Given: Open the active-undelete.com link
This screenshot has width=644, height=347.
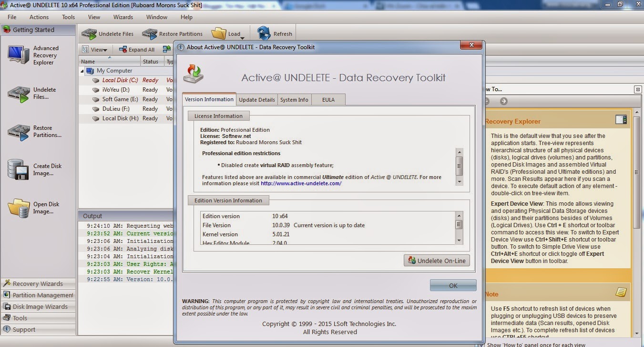Looking at the screenshot, I should pos(301,183).
